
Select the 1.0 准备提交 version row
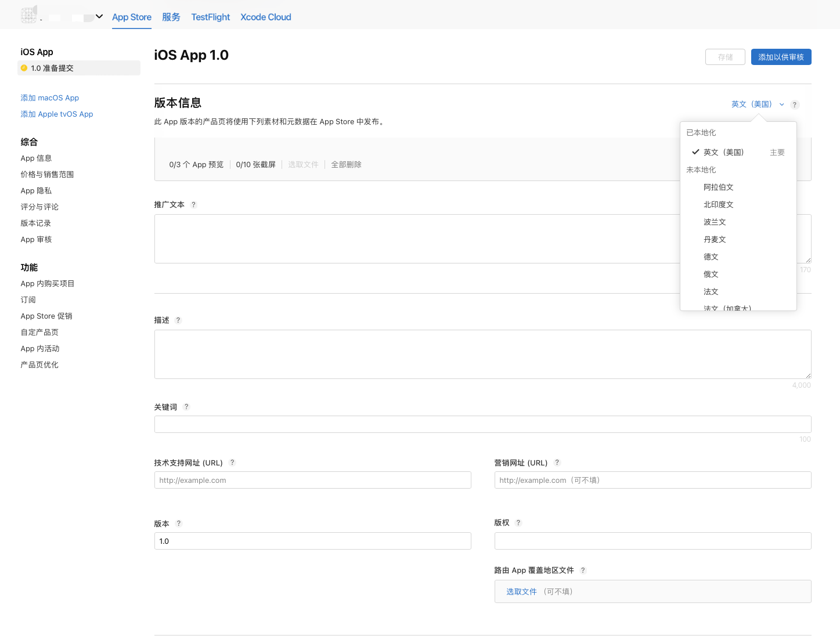click(x=79, y=68)
